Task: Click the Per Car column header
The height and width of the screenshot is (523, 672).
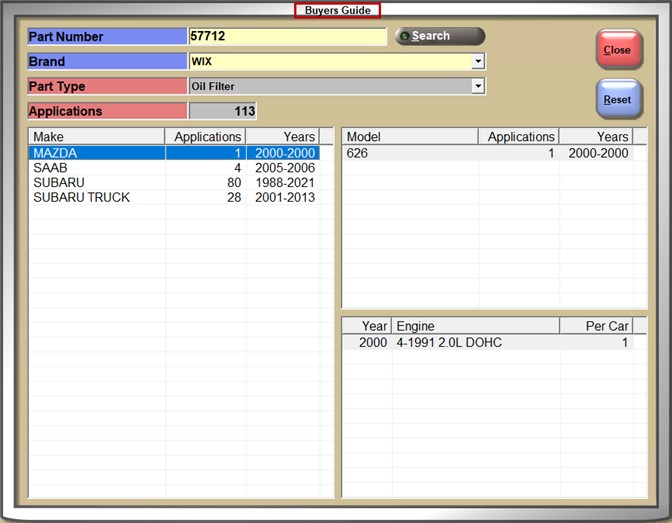Action: pos(596,326)
